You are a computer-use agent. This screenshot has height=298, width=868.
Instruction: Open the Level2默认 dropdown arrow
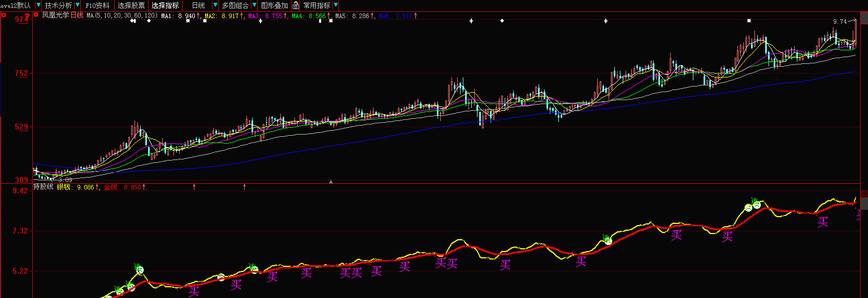[37, 6]
